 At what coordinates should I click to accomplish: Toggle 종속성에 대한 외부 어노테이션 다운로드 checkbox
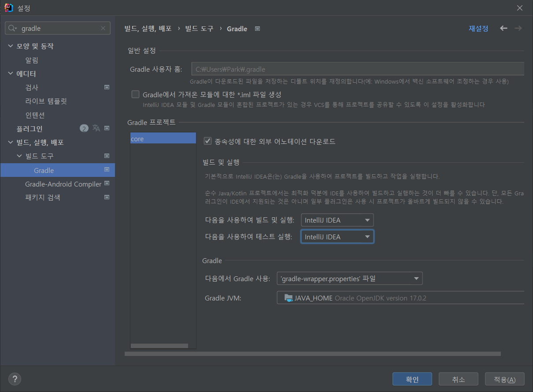(x=208, y=141)
